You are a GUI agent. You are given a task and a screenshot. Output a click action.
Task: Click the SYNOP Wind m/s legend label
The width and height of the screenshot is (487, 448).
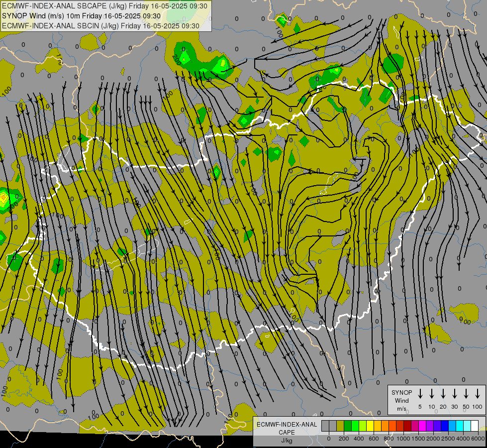point(401,400)
